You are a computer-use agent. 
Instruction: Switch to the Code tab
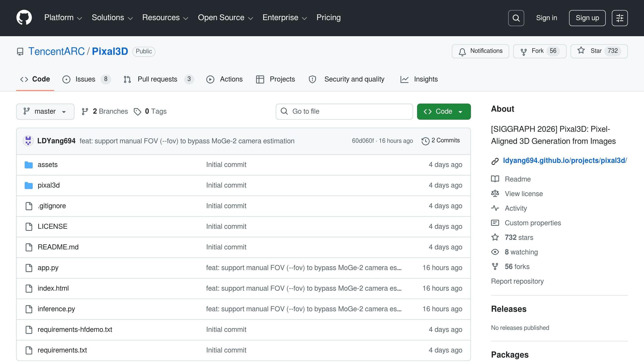tap(35, 79)
